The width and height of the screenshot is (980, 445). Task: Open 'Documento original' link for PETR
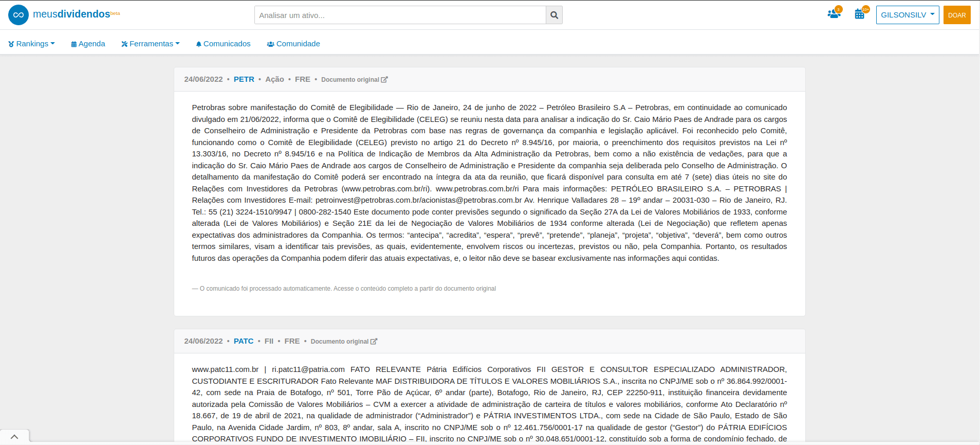pyautogui.click(x=350, y=80)
